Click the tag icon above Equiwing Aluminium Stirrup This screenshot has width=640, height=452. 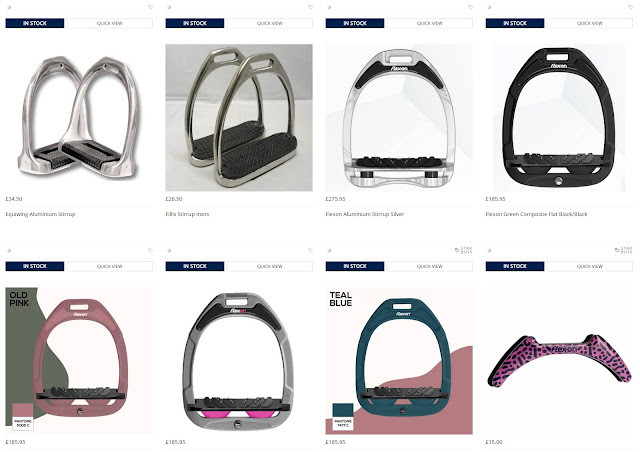coord(150,7)
